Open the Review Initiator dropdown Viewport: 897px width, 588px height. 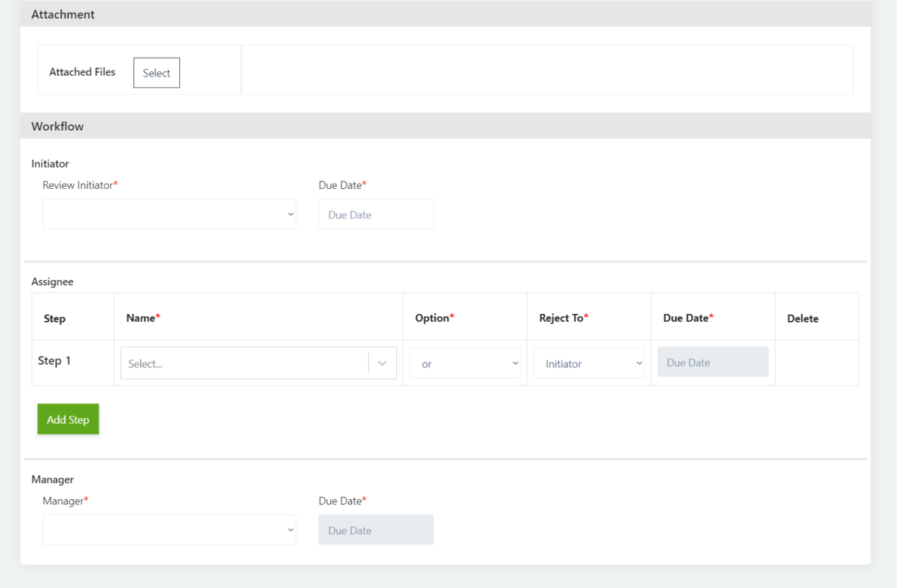click(169, 213)
